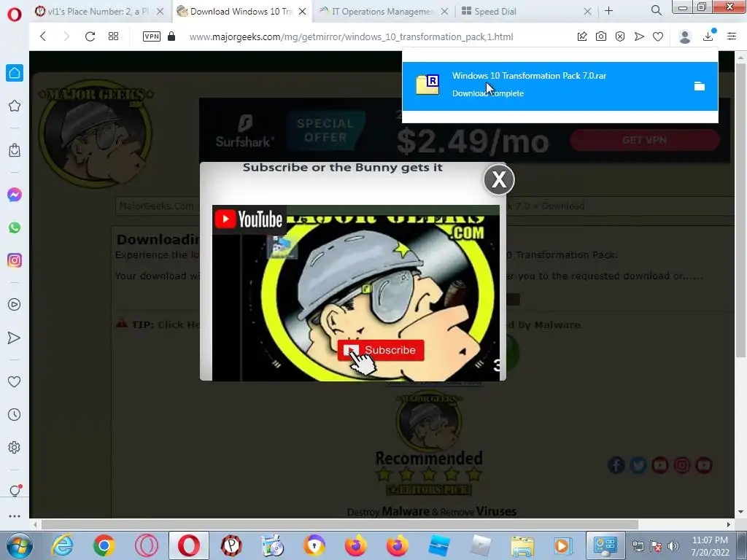Screen dimensions: 747x560
Task: Open sidebar three-dots setup menu
Action: [x=15, y=516]
